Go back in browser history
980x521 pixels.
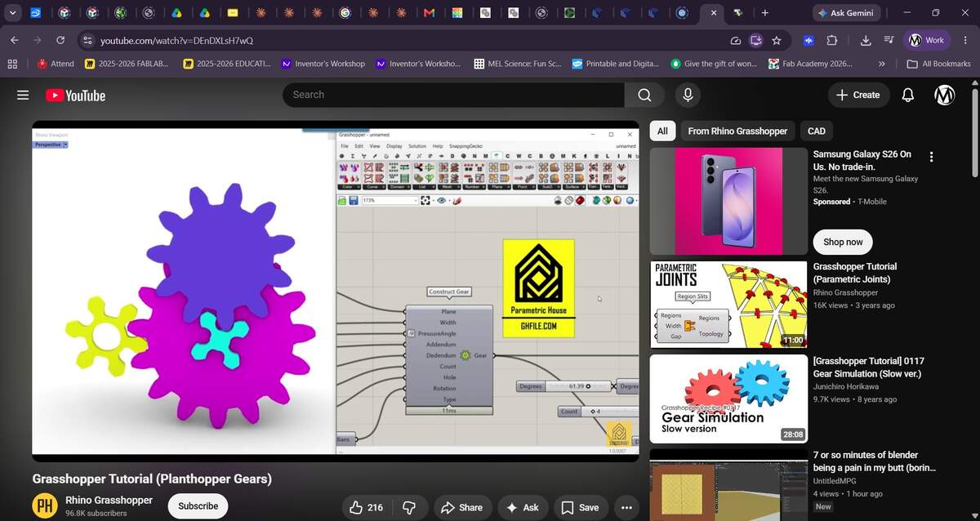click(15, 40)
